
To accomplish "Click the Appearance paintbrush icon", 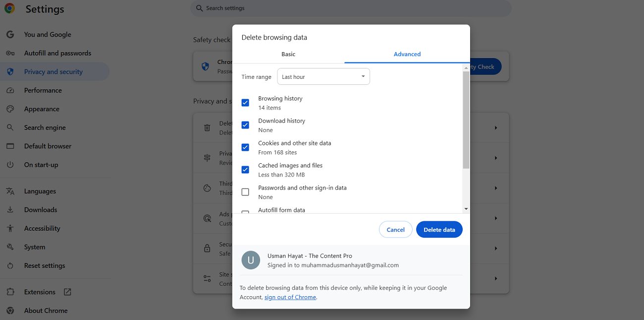I will [x=10, y=109].
